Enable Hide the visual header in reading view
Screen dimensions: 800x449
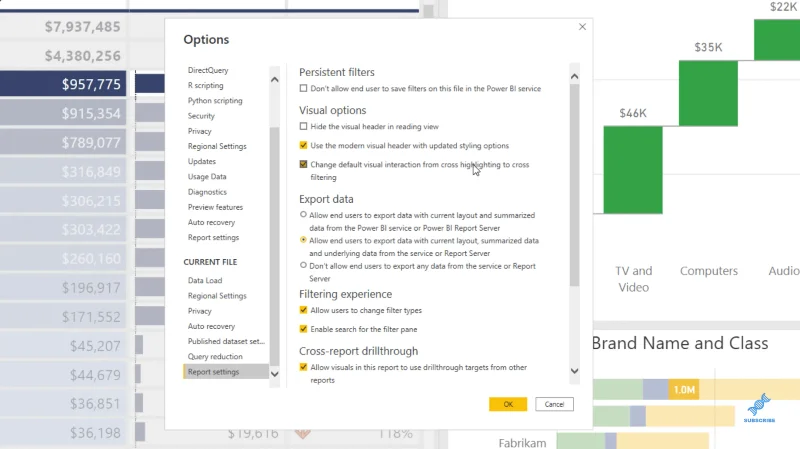click(x=304, y=126)
